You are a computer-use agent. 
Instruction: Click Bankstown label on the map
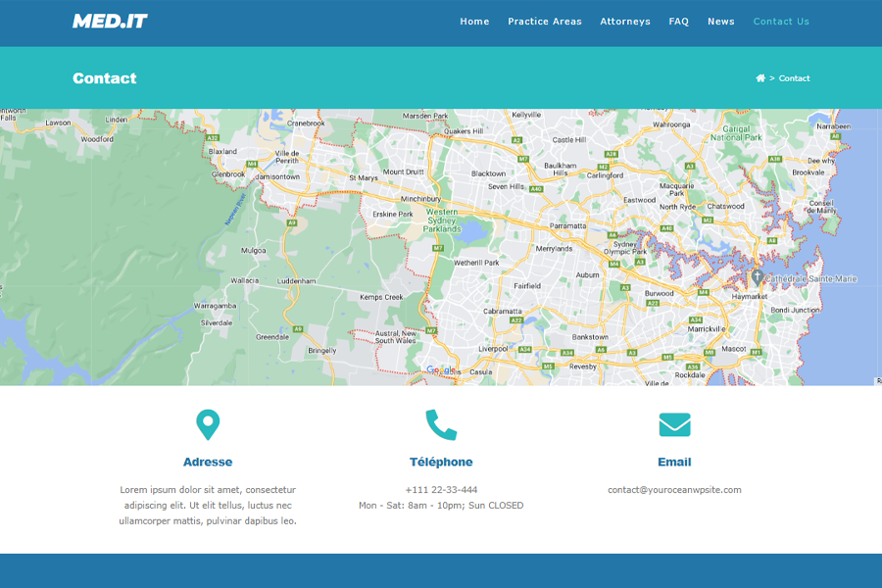point(590,337)
